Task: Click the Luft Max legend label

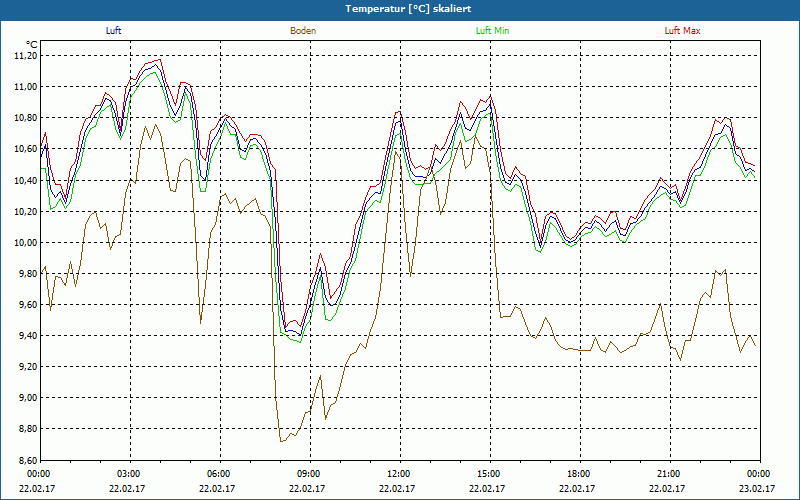Action: [x=682, y=31]
